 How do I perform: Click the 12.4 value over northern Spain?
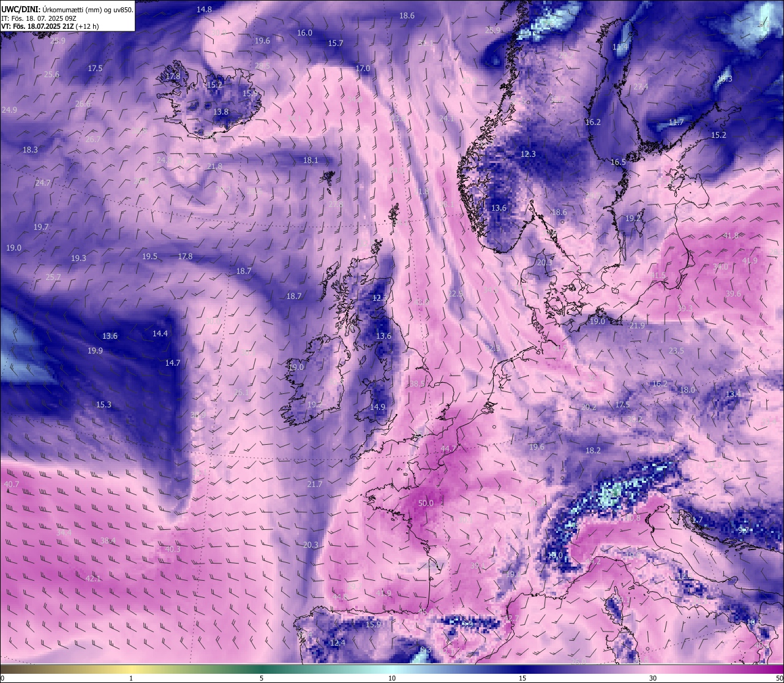tap(337, 643)
